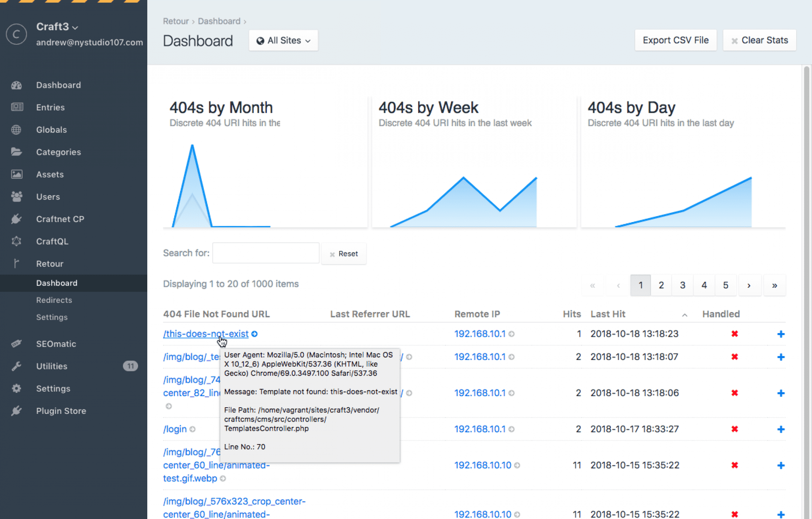The width and height of the screenshot is (812, 519).
Task: Click the Globals globe icon
Action: pos(16,130)
